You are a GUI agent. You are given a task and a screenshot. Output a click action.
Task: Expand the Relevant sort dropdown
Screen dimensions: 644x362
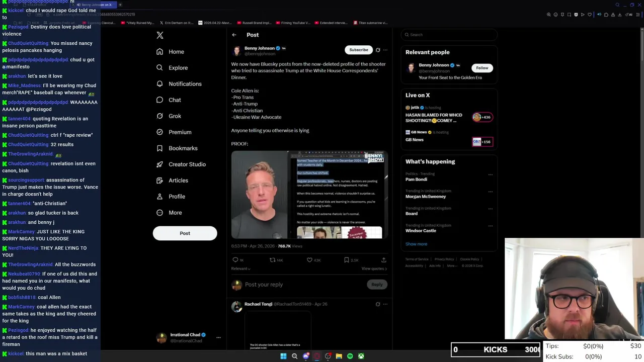point(240,268)
